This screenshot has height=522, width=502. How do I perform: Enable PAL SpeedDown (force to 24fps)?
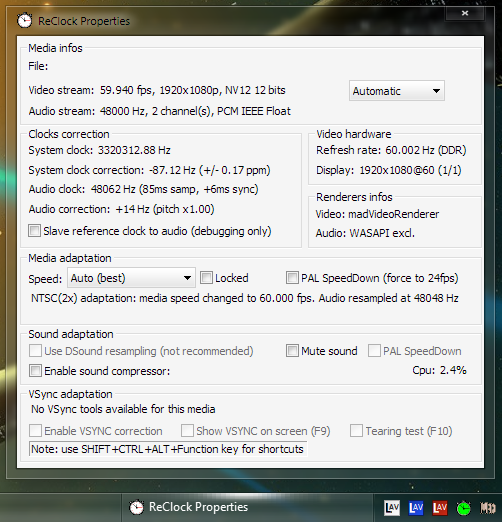point(292,278)
